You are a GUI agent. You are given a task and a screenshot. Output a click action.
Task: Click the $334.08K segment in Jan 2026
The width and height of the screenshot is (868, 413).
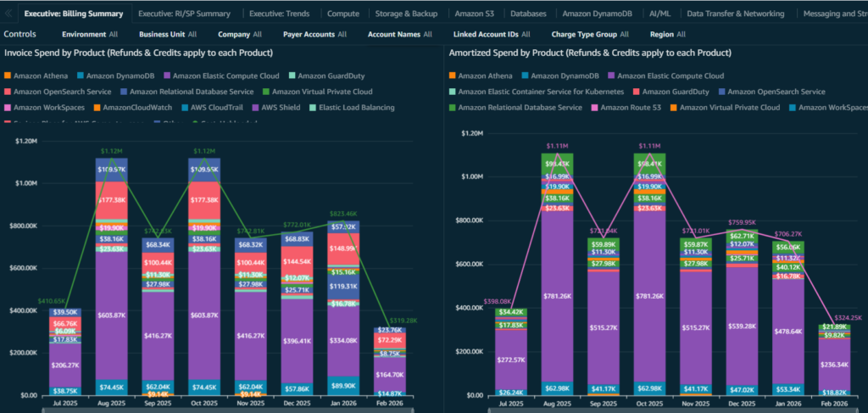coord(343,340)
